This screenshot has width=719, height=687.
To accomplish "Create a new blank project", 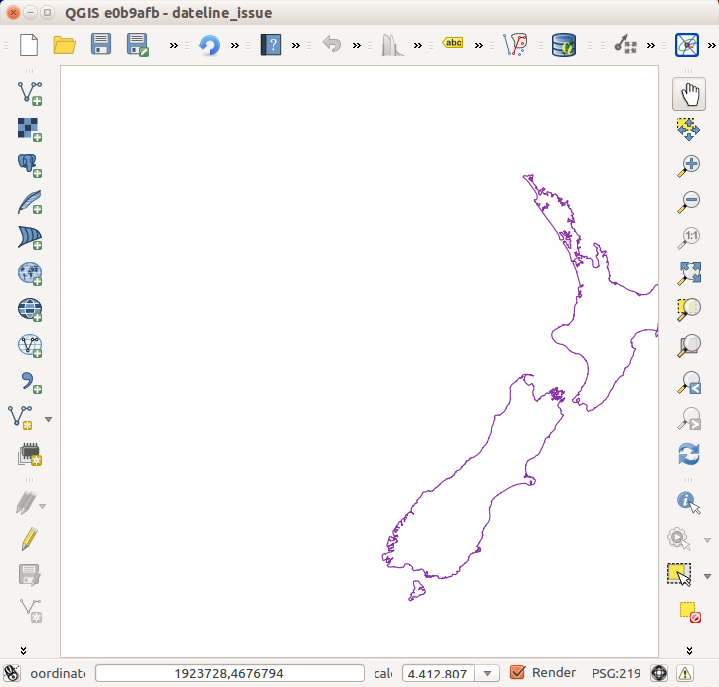I will coord(29,45).
